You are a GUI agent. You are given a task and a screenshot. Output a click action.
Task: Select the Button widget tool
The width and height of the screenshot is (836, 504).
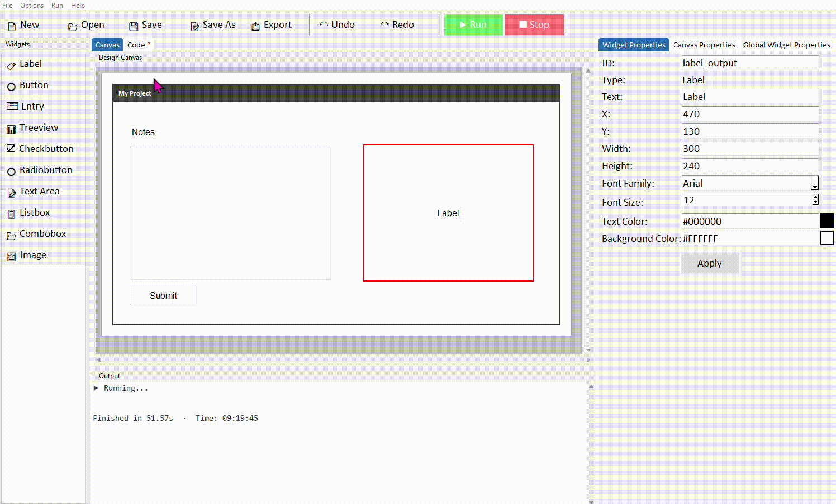tap(34, 85)
